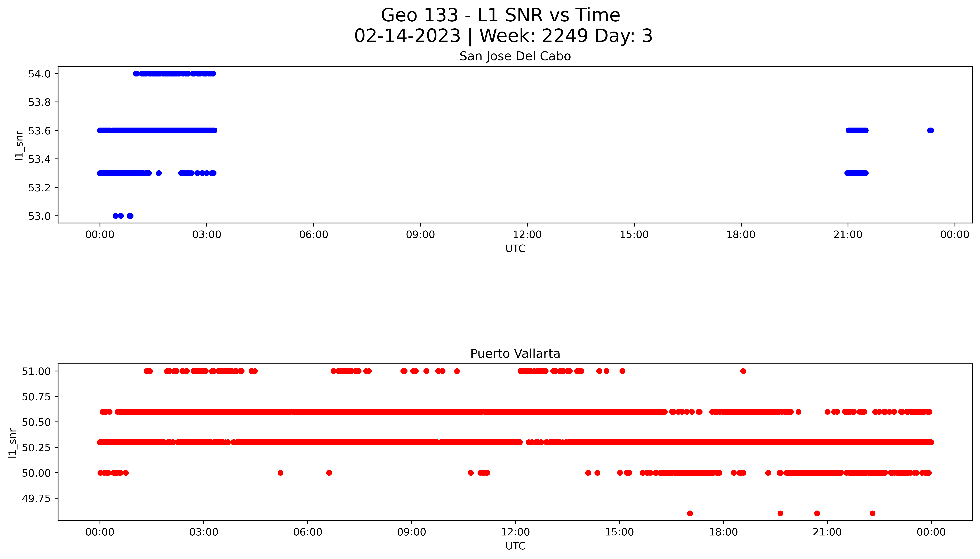Viewport: 980px width, 559px height.
Task: Click the 49.75 y-axis tick label
Action: tap(37, 498)
